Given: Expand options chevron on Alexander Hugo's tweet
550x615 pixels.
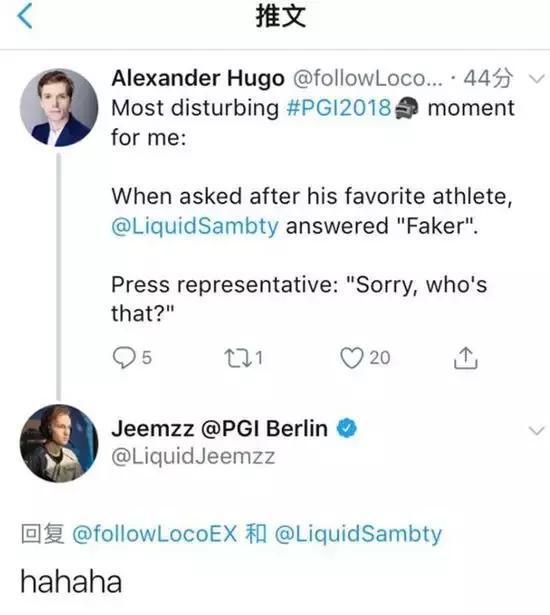Looking at the screenshot, I should coord(536,79).
